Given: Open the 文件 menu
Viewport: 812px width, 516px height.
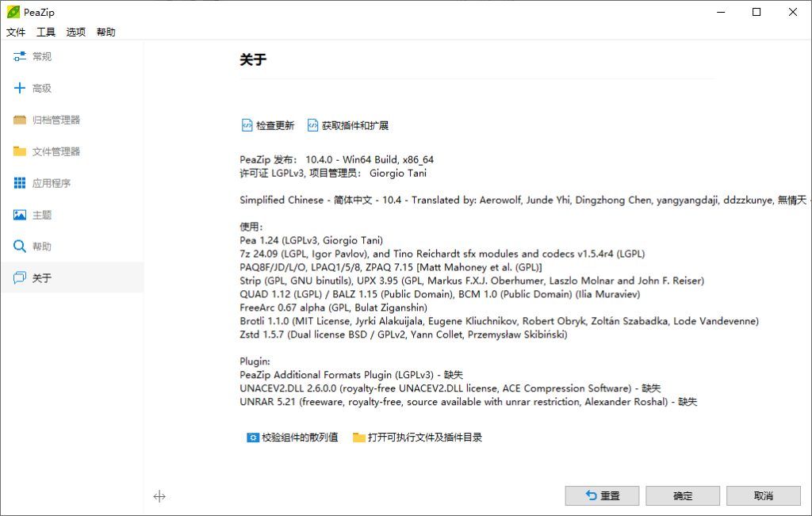Looking at the screenshot, I should point(16,32).
